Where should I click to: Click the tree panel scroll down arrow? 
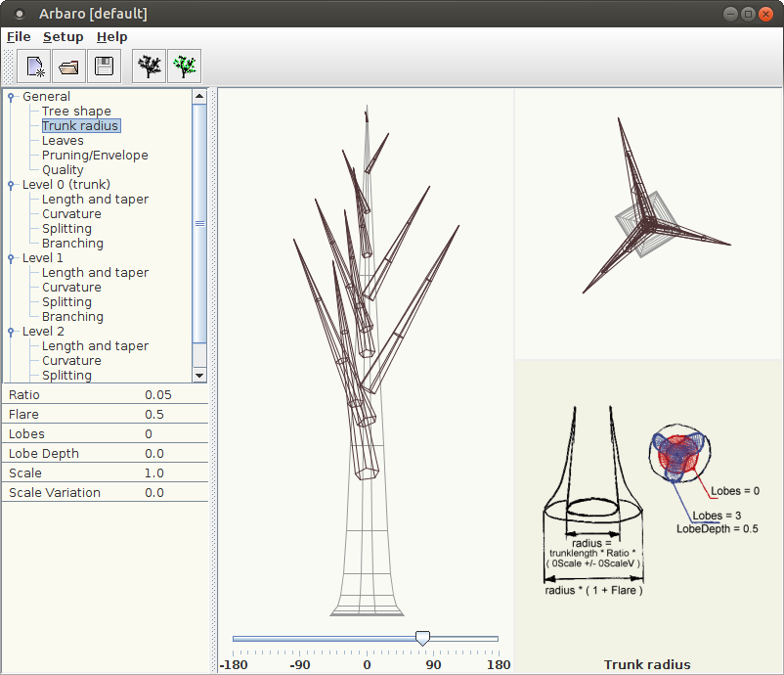coord(199,375)
